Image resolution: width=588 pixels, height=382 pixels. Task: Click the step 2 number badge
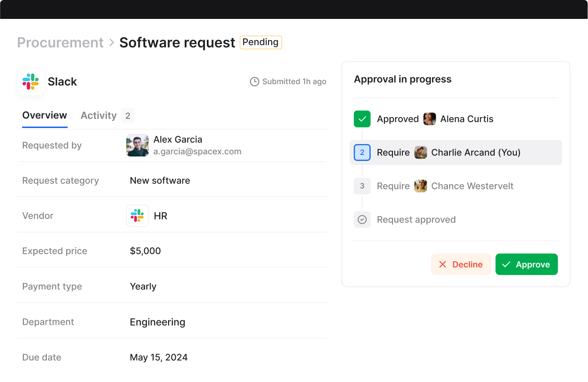click(x=362, y=153)
